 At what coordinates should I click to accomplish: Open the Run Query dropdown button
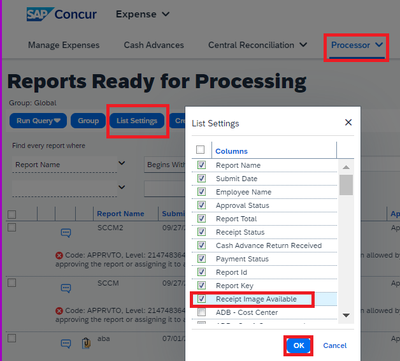[38, 121]
